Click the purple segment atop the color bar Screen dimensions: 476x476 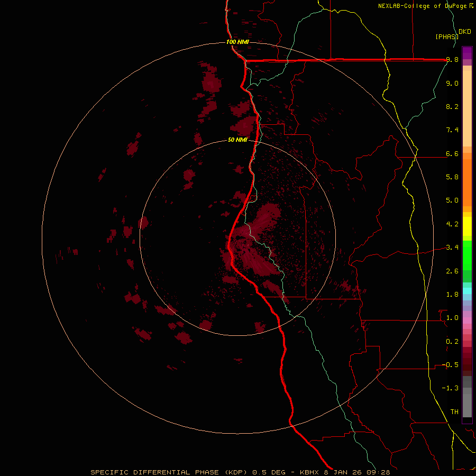pos(467,53)
